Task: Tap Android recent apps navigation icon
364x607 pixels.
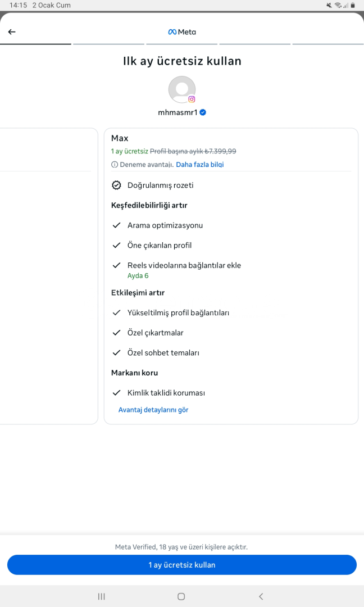Action: 102,596
